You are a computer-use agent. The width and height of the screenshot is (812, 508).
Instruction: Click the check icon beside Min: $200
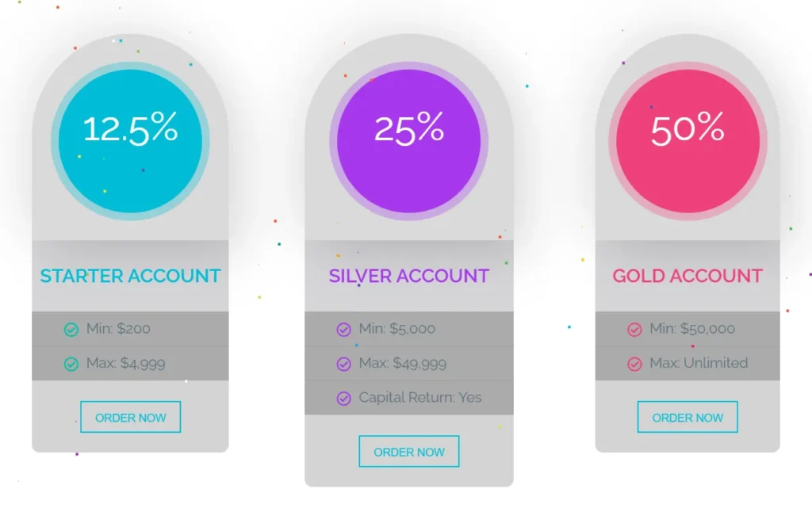71,330
